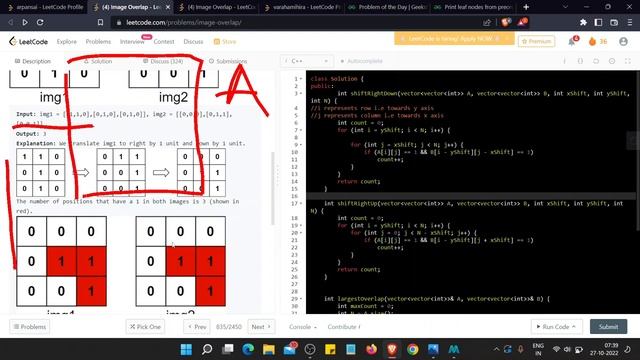Open the browser hamburger menu
Image resolution: width=640 pixels, height=360 pixels.
click(x=630, y=22)
